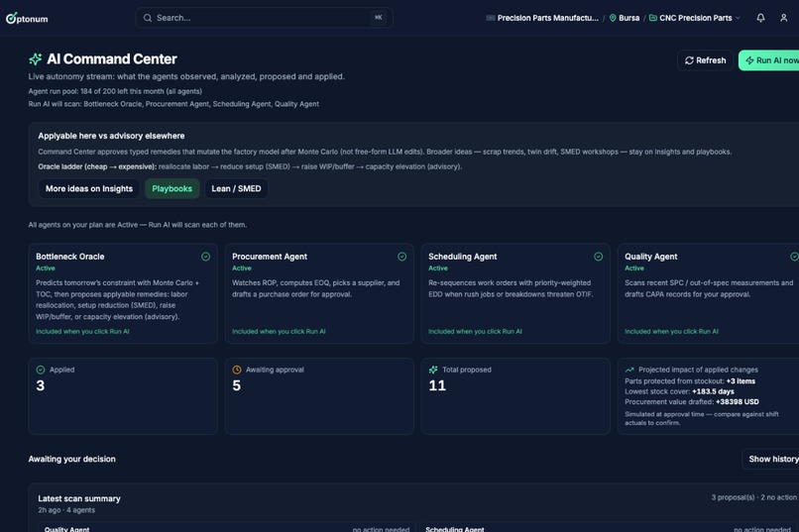Click Scheduling Agent active check icon

point(598,257)
